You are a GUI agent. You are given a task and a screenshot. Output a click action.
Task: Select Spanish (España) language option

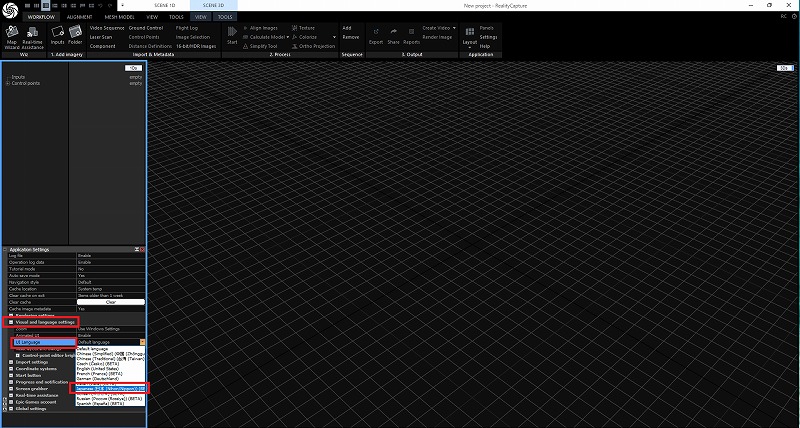pyautogui.click(x=110, y=404)
